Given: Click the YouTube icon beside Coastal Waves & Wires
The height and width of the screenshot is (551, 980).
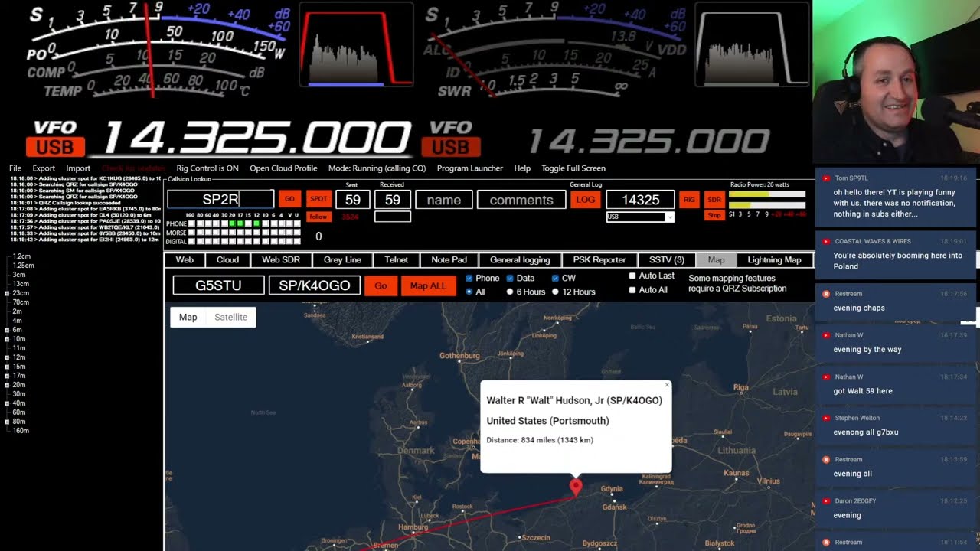Looking at the screenshot, I should [826, 241].
